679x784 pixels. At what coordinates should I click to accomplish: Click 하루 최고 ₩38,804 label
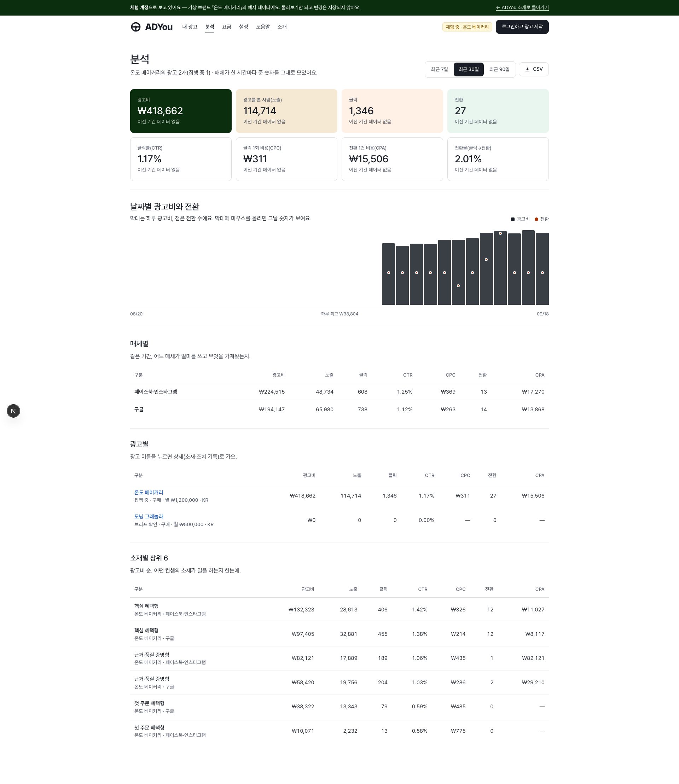[339, 314]
